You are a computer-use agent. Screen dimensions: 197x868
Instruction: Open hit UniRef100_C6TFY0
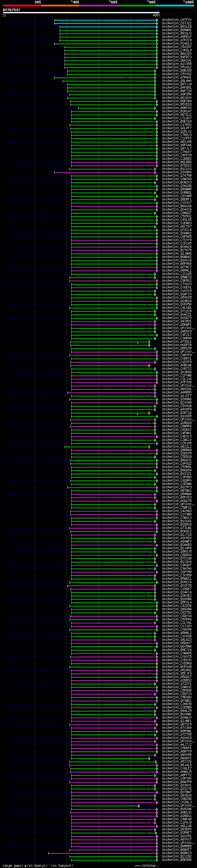tap(176, 20)
